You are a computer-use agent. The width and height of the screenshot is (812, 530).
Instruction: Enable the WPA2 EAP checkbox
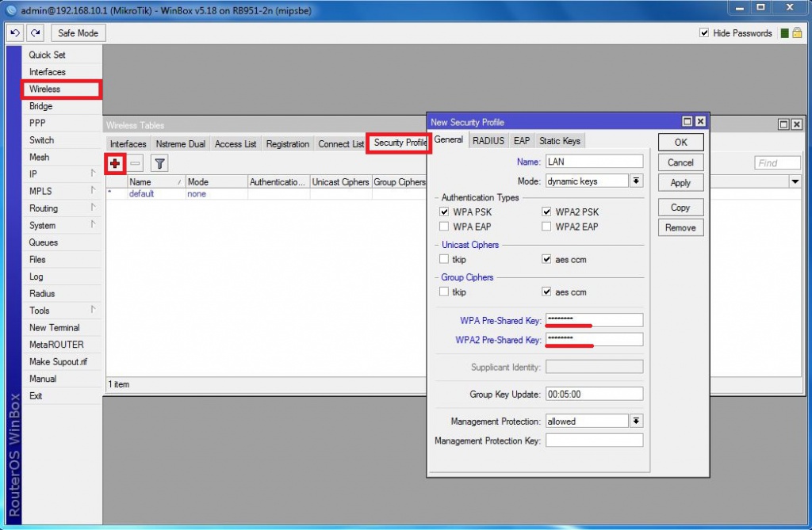point(546,227)
